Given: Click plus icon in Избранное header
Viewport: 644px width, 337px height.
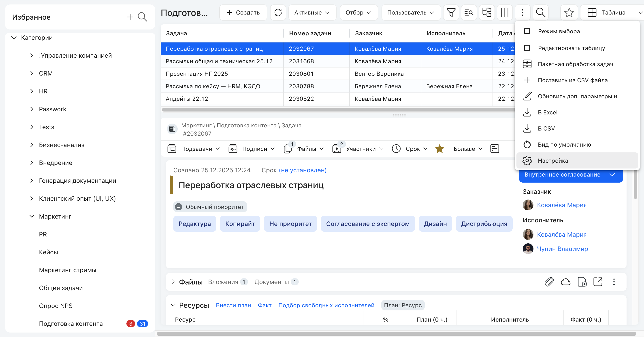Looking at the screenshot, I should pyautogui.click(x=130, y=17).
